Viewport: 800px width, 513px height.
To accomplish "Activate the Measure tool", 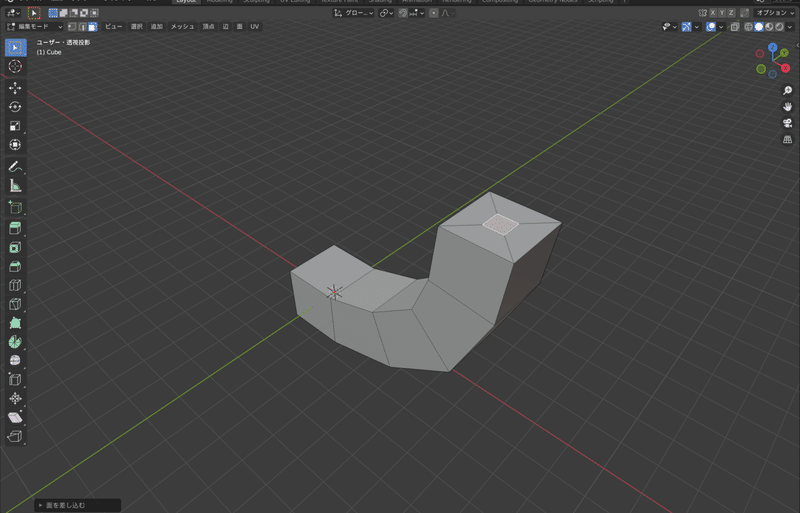I will tap(15, 186).
